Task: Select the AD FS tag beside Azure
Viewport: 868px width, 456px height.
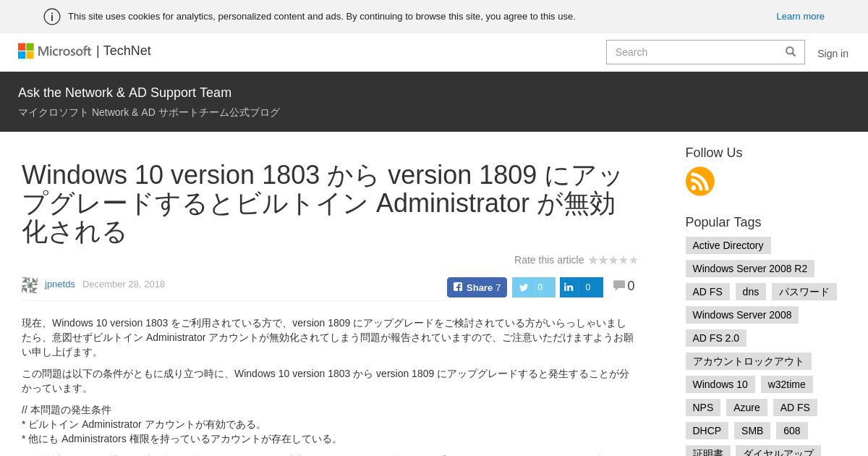Action: pyautogui.click(x=795, y=408)
